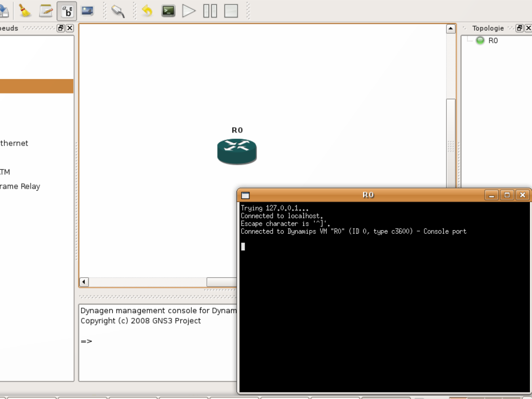Open R0 terminal window menu icon
Viewport: 532px width, 399px height.
(245, 195)
